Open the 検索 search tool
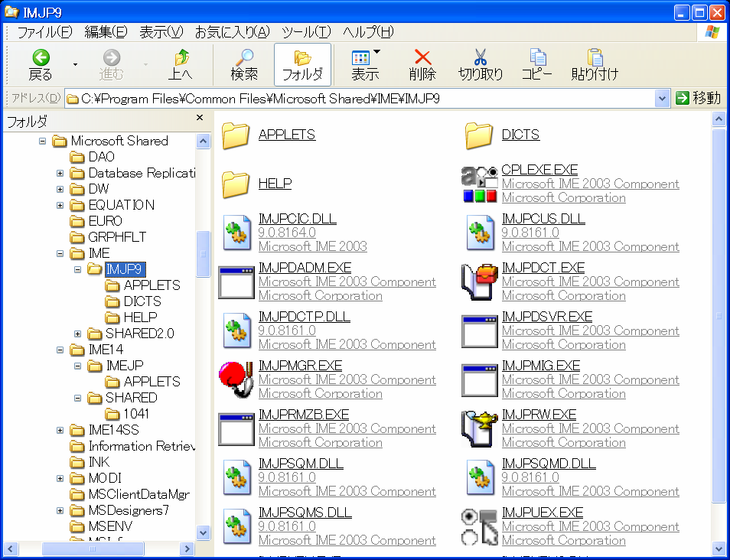The height and width of the screenshot is (560, 730). (x=244, y=65)
